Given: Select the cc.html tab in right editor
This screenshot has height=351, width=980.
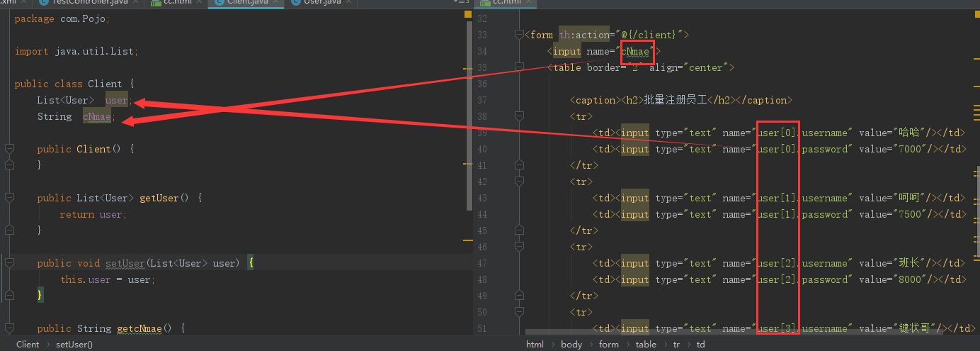Looking at the screenshot, I should (x=506, y=3).
